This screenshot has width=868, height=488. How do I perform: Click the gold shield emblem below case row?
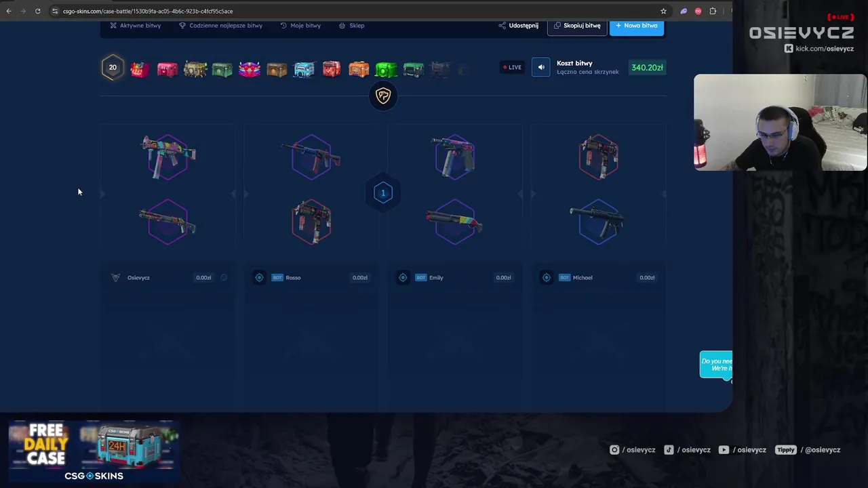pyautogui.click(x=383, y=96)
